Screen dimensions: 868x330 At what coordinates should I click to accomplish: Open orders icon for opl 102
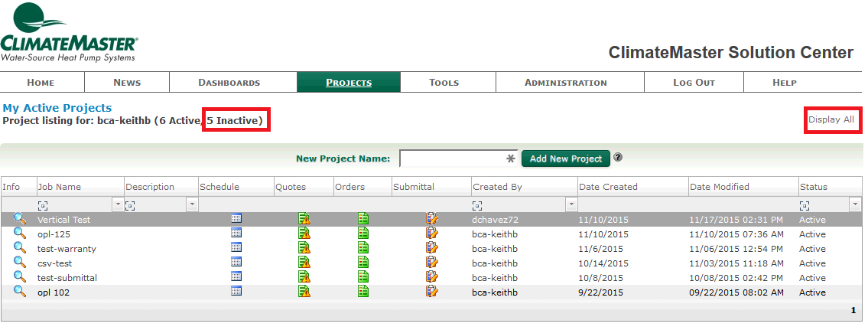362,291
